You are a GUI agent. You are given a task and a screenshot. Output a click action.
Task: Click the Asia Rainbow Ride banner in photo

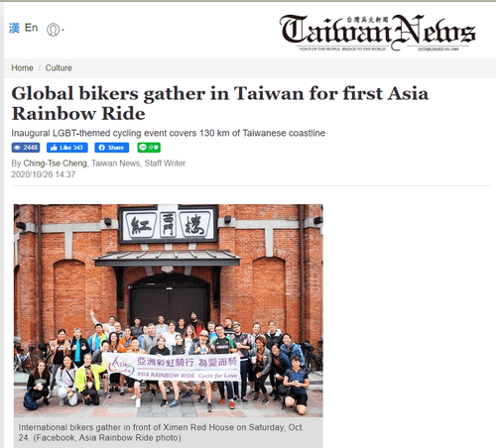(x=172, y=367)
